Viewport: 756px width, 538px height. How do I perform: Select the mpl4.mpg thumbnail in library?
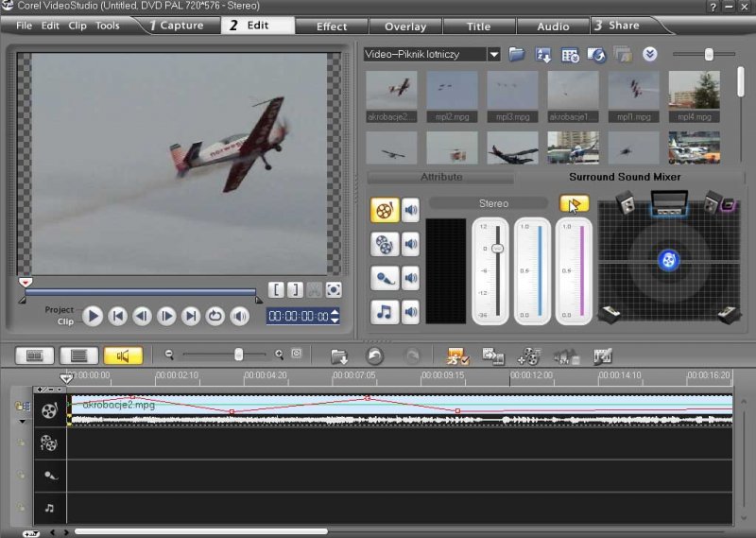tap(694, 91)
